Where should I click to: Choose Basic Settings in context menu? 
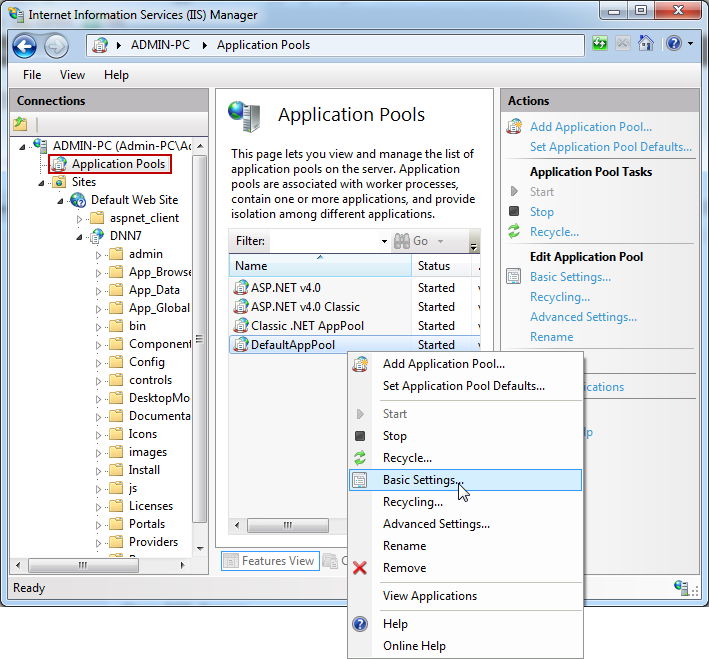tap(465, 480)
